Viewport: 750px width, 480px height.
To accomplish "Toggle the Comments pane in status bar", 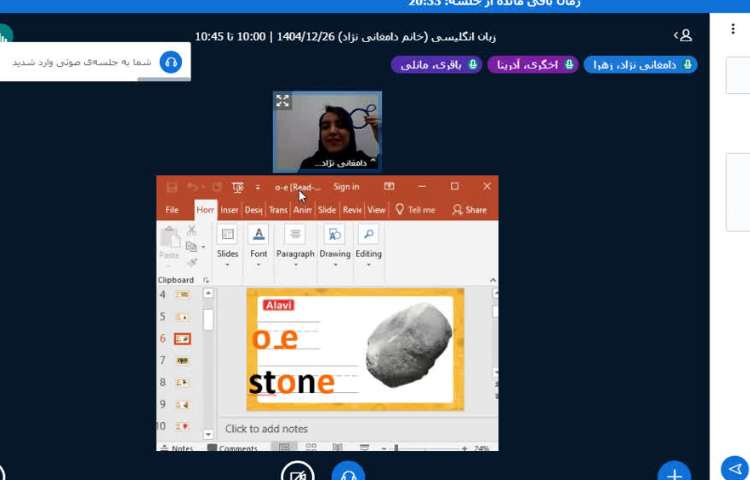I will [x=232, y=448].
